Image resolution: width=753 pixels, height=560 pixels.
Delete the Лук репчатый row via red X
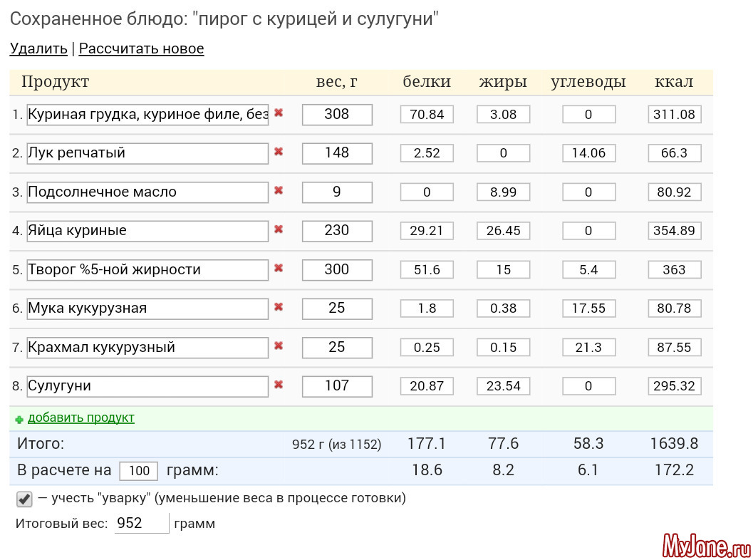pos(279,152)
